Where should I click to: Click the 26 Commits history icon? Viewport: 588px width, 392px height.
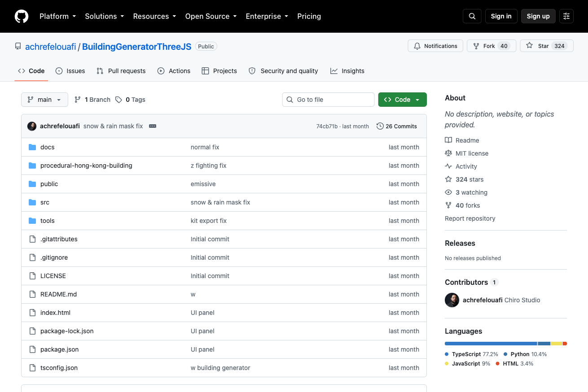tap(380, 126)
